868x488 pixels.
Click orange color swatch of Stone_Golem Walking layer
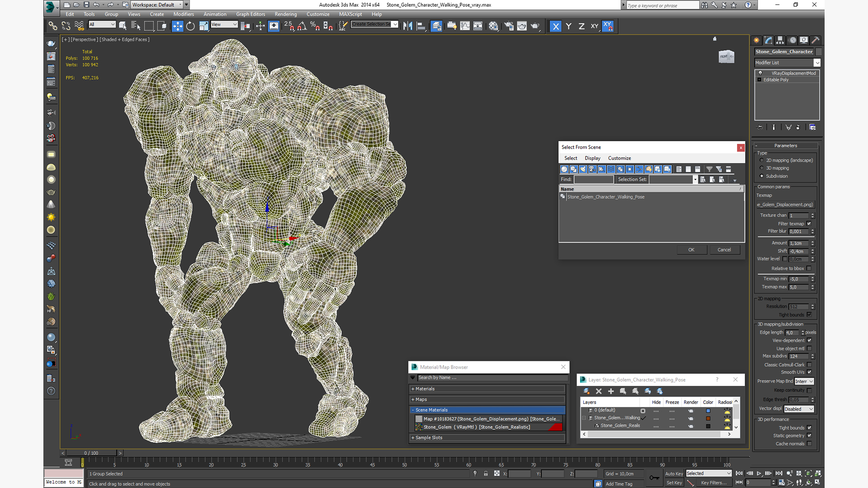coord(708,418)
